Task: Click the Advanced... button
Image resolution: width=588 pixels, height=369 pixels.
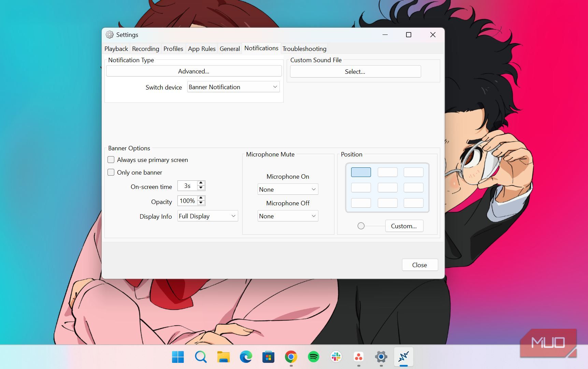Action: 194,71
